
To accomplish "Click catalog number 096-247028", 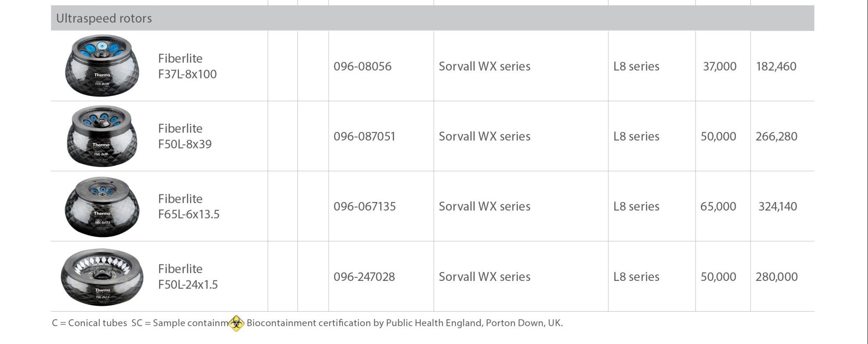I will (x=364, y=277).
